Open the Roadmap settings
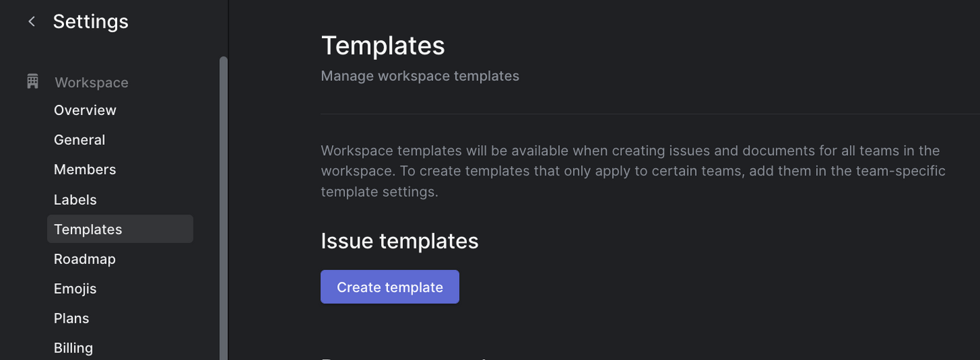Viewport: 980px width, 360px height. point(85,259)
